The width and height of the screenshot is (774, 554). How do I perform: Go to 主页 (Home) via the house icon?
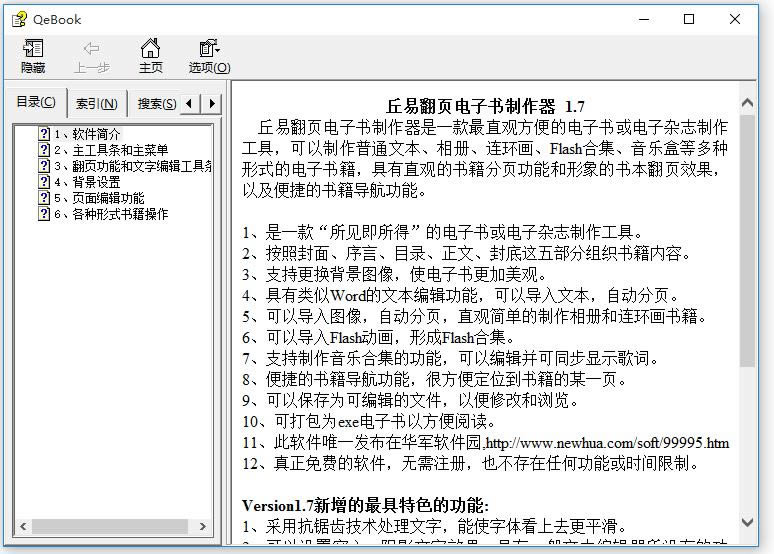tap(150, 48)
